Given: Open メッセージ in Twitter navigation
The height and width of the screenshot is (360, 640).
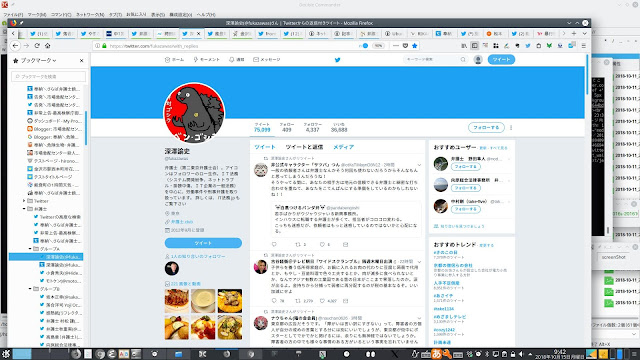Looking at the screenshot, I should click(267, 60).
